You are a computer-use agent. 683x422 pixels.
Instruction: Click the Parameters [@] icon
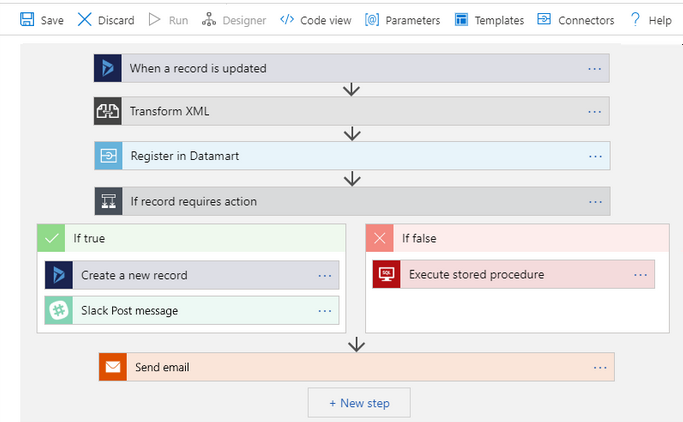(372, 20)
